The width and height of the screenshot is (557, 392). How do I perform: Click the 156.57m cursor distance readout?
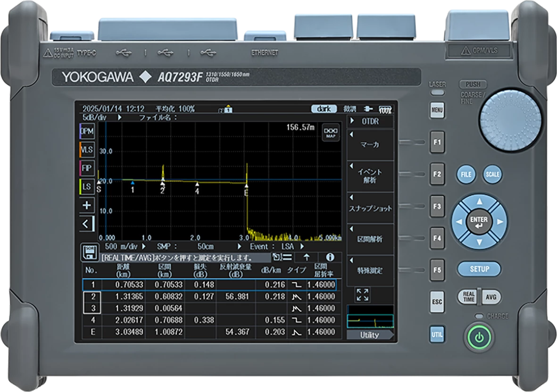(300, 127)
